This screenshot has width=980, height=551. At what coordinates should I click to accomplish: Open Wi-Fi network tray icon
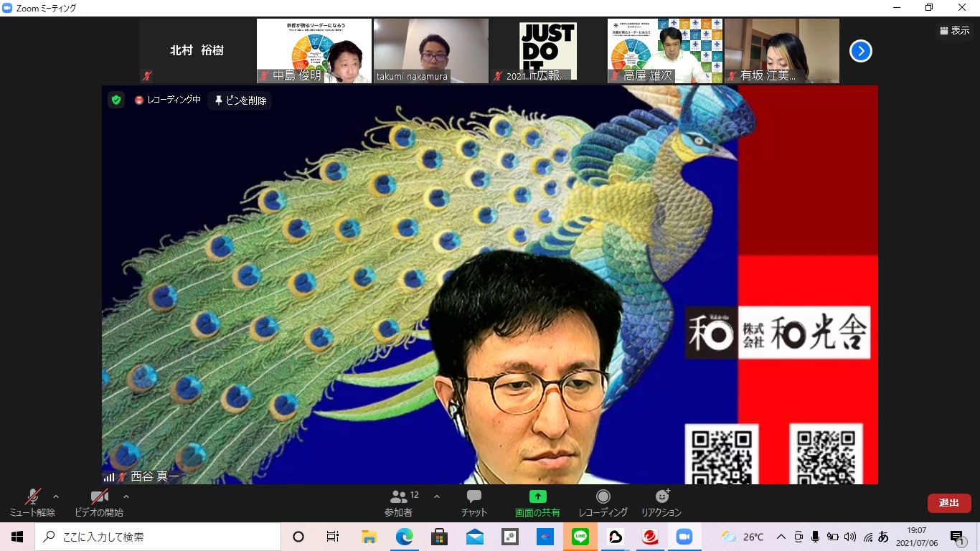(x=867, y=537)
